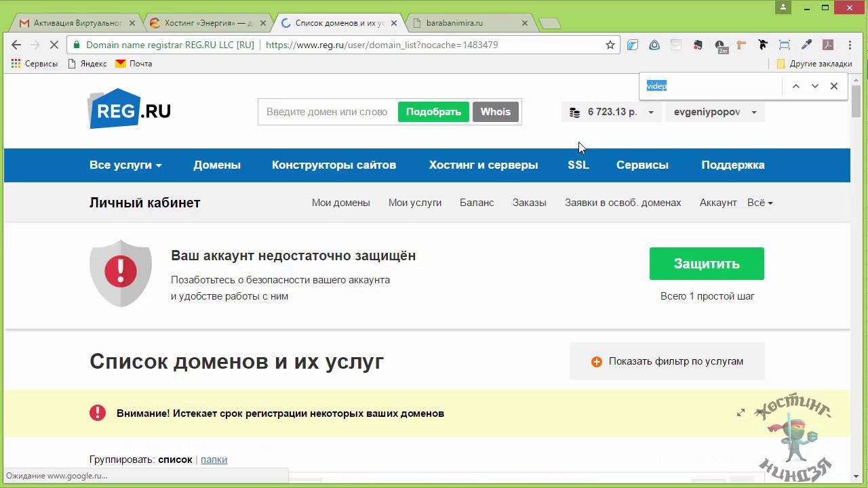Activate the eyedropper color picker extension

tap(806, 45)
